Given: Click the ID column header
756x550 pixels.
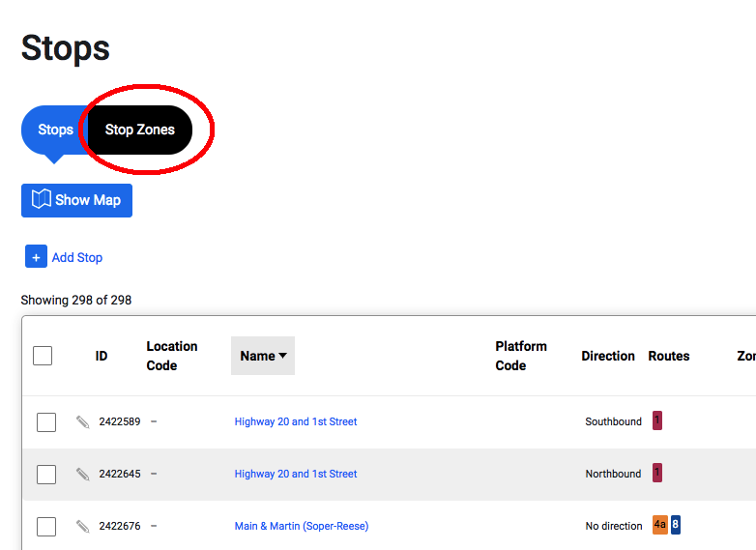Looking at the screenshot, I should click(102, 356).
